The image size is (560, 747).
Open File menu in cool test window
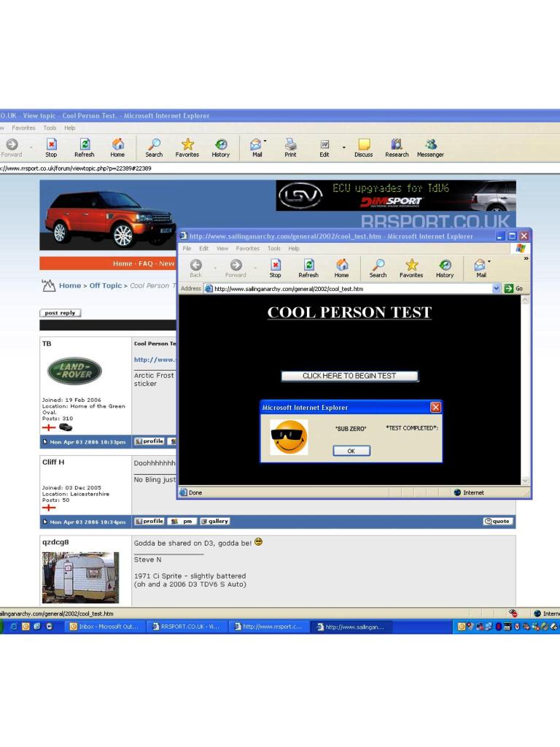click(x=187, y=248)
